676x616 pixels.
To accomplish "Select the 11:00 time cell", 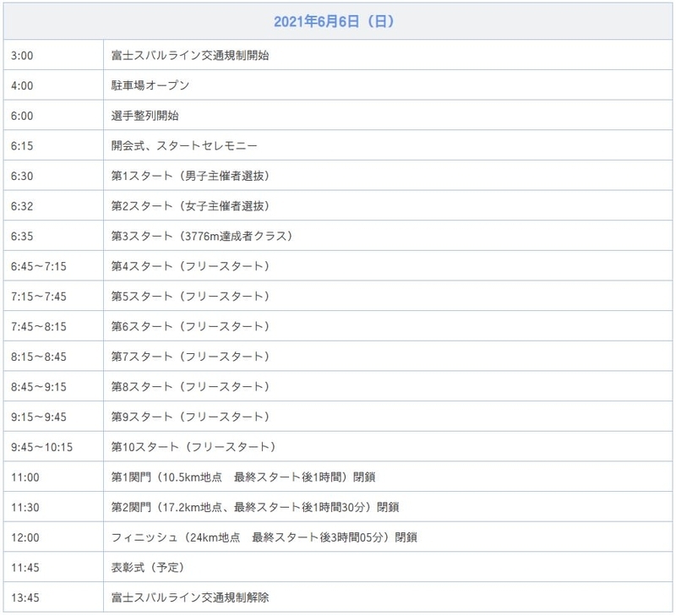I will [x=53, y=477].
